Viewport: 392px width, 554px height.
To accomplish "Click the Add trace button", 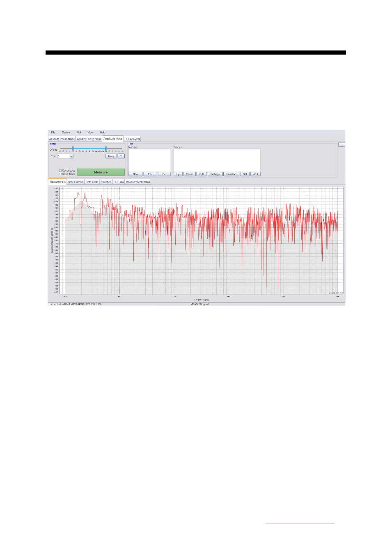I will [x=255, y=174].
